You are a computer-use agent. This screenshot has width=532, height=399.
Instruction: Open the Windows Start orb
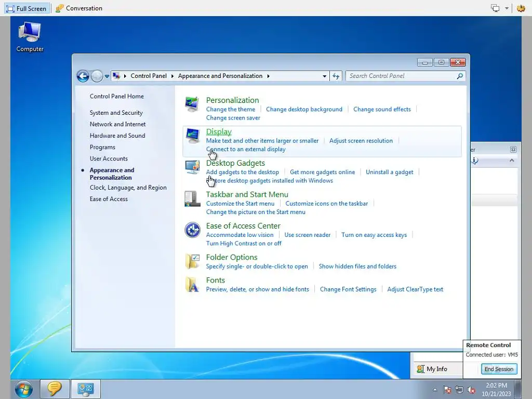click(23, 389)
